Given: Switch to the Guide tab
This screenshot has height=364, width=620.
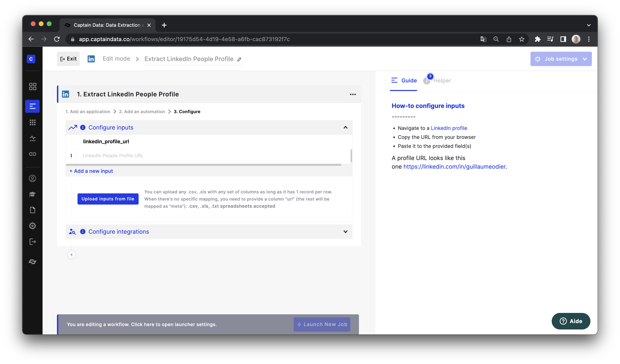Looking at the screenshot, I should point(404,81).
